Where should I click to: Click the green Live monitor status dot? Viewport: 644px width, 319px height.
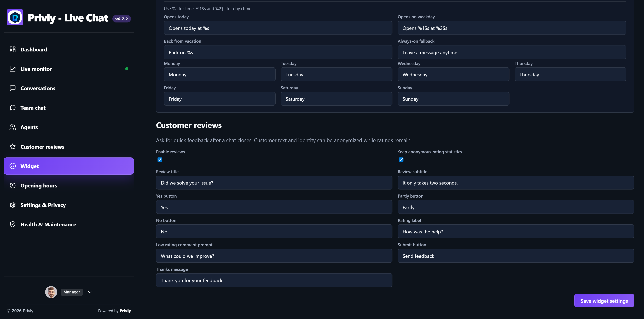pos(127,69)
